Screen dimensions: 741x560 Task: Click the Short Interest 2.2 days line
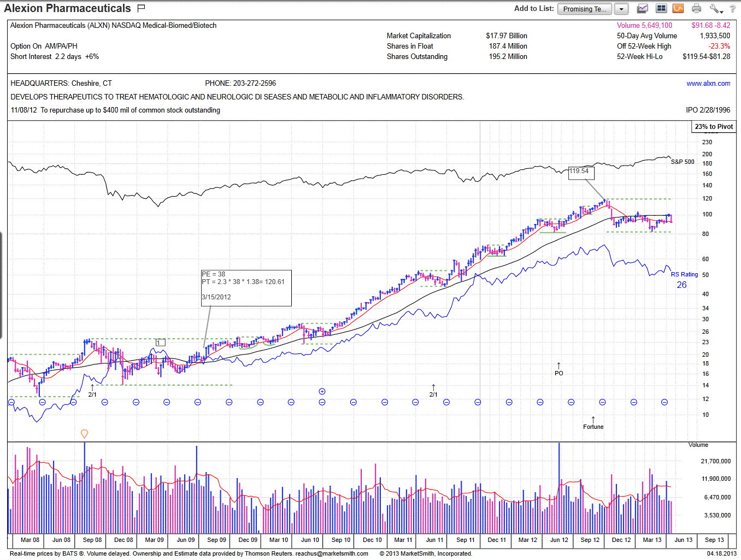click(55, 57)
